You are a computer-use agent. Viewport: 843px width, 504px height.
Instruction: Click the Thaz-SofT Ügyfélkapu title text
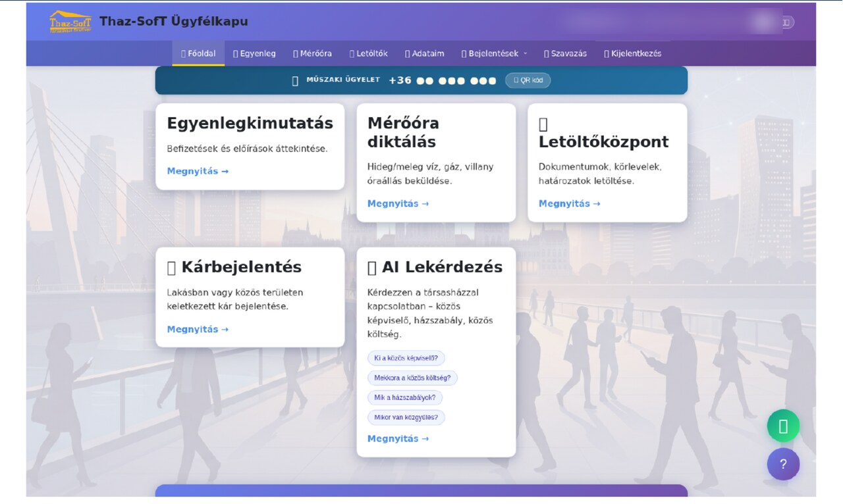tap(174, 21)
